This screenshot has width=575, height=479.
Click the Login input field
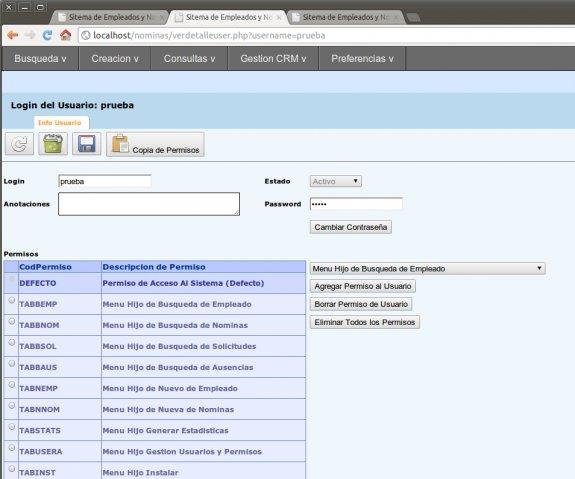point(105,181)
